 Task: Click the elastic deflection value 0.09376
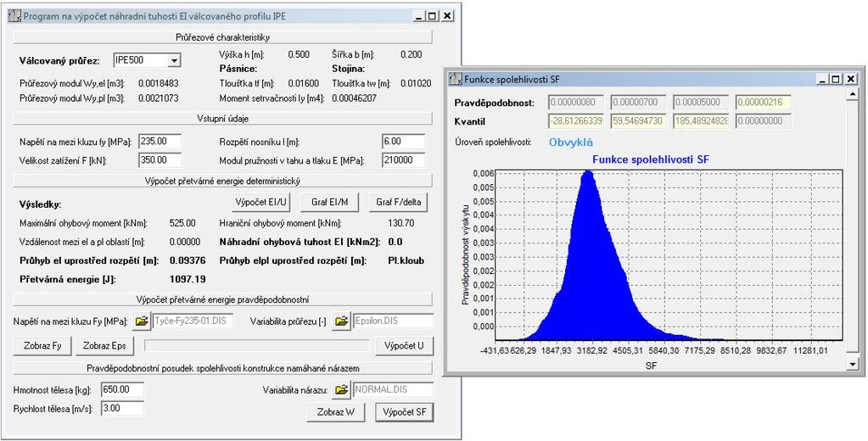coord(188,260)
